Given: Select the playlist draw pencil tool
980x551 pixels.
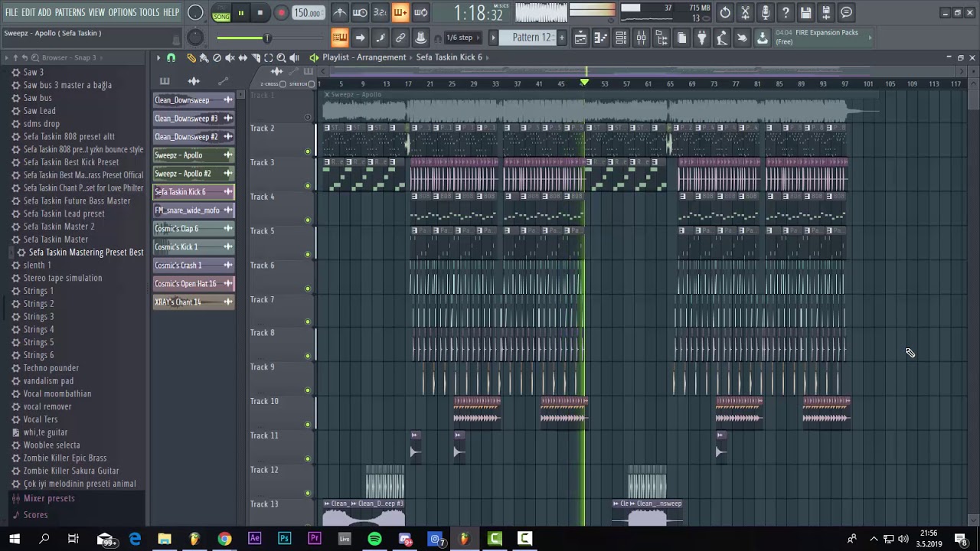Looking at the screenshot, I should tap(191, 57).
